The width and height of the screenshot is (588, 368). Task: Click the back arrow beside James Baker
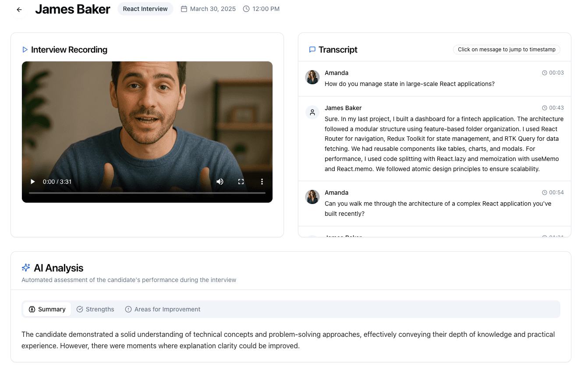[19, 10]
